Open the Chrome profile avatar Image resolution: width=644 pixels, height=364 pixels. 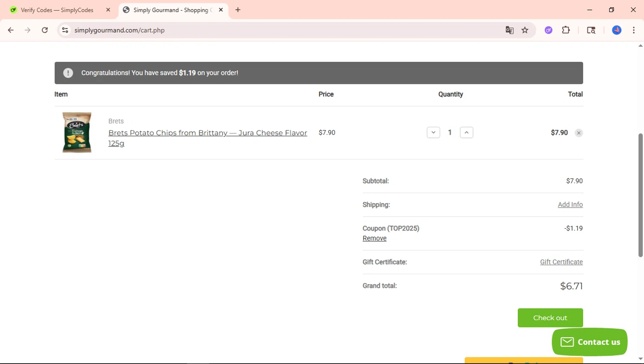point(617,30)
